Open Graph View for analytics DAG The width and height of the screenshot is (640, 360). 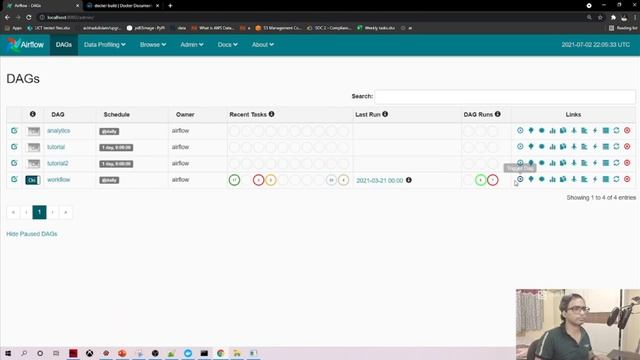(x=542, y=131)
